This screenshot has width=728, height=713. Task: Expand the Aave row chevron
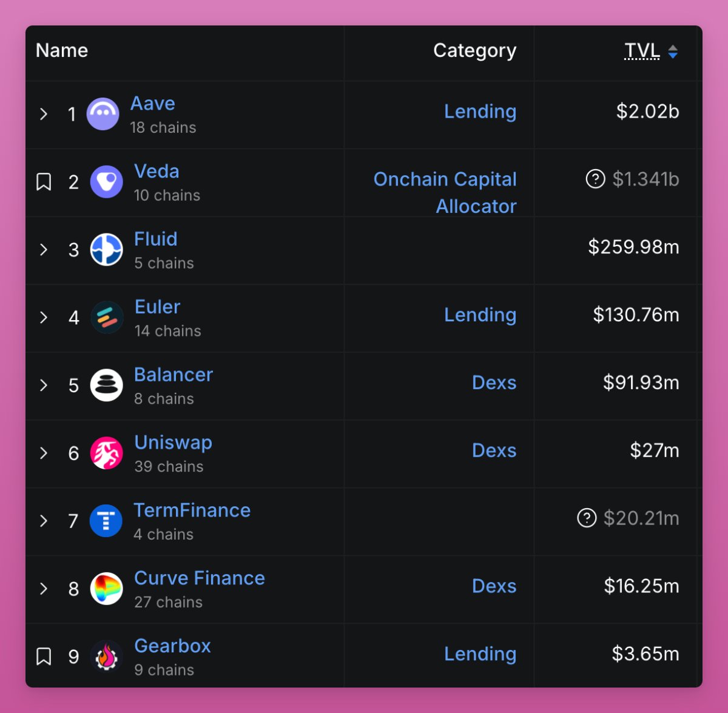pos(44,114)
